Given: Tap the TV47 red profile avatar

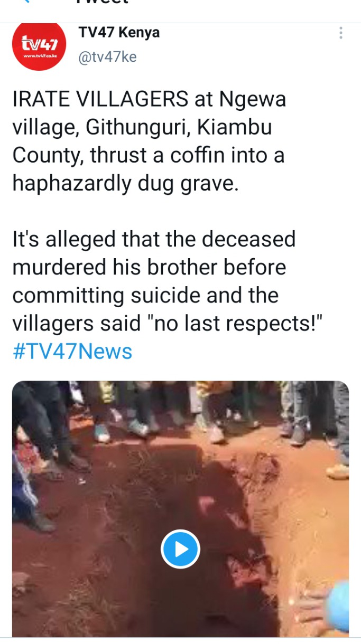Looking at the screenshot, I should tap(39, 45).
